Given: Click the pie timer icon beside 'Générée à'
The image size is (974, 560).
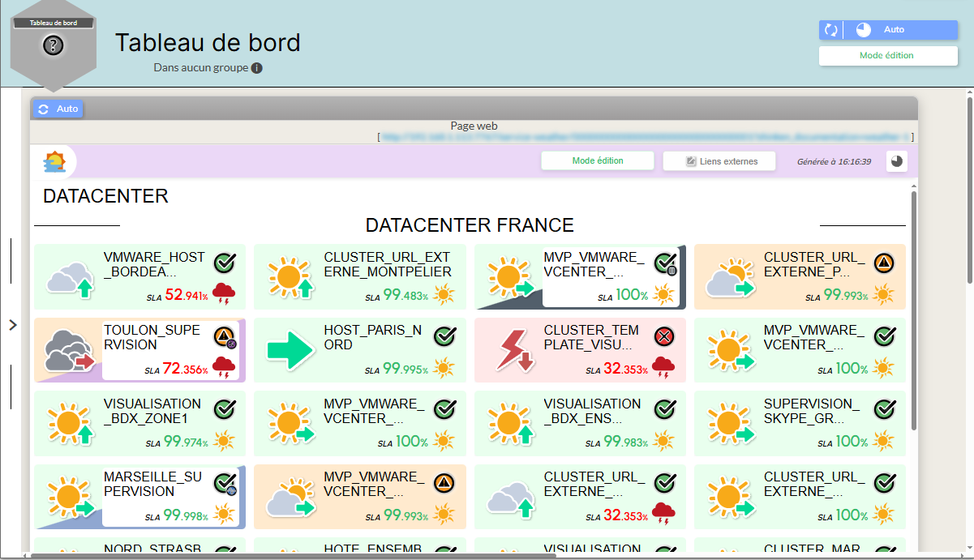Looking at the screenshot, I should 896,161.
